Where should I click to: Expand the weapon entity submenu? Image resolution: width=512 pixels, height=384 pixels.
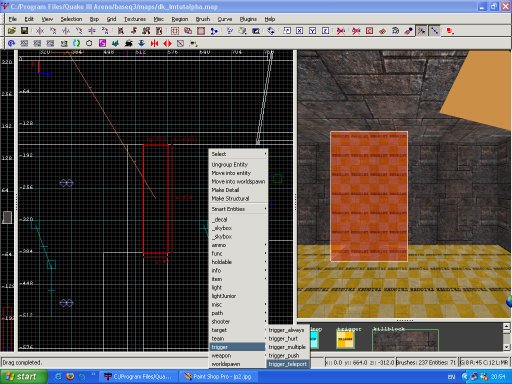[238, 355]
